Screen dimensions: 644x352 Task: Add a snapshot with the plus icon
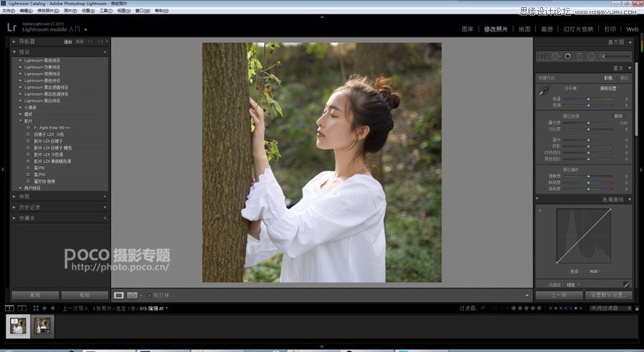[x=104, y=197]
